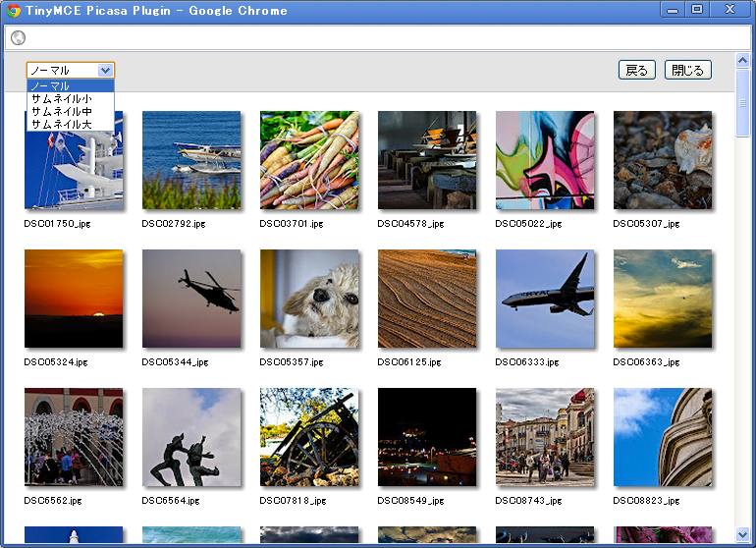
Task: Click the DSC06333.jpg filename
Action: click(x=527, y=362)
